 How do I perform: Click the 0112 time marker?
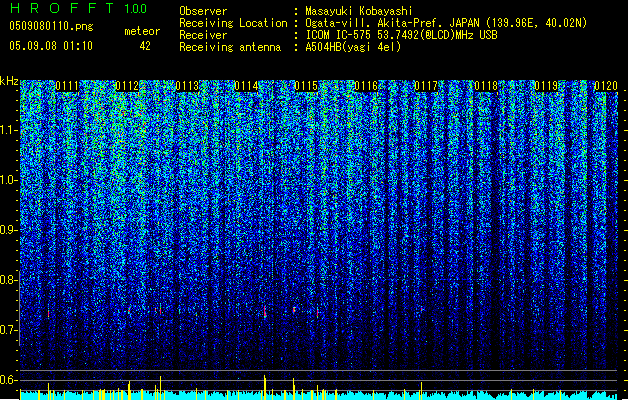point(127,86)
